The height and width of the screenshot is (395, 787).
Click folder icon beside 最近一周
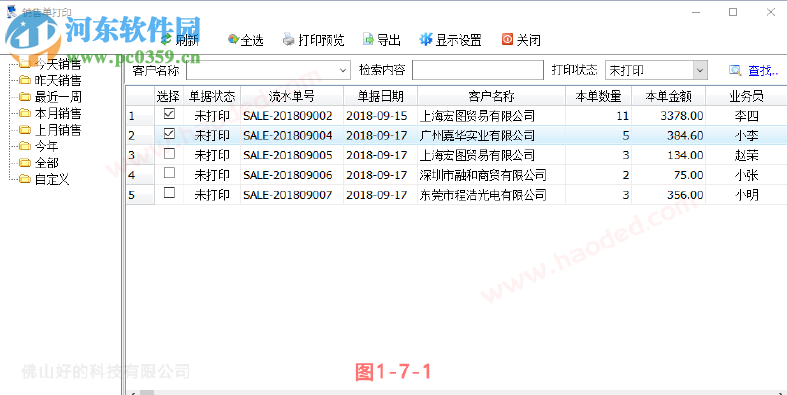click(x=25, y=97)
